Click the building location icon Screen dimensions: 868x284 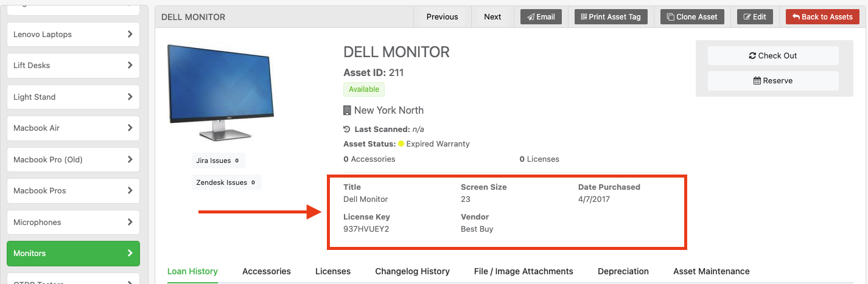pos(347,110)
